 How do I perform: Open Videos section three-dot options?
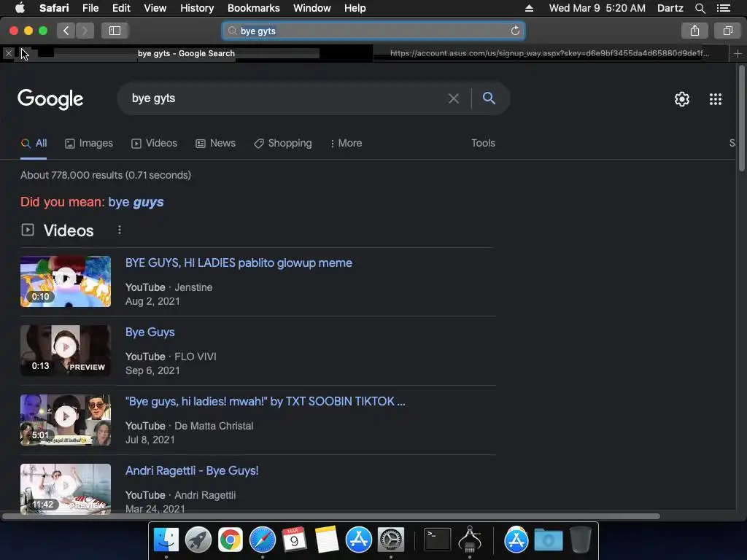(x=120, y=230)
